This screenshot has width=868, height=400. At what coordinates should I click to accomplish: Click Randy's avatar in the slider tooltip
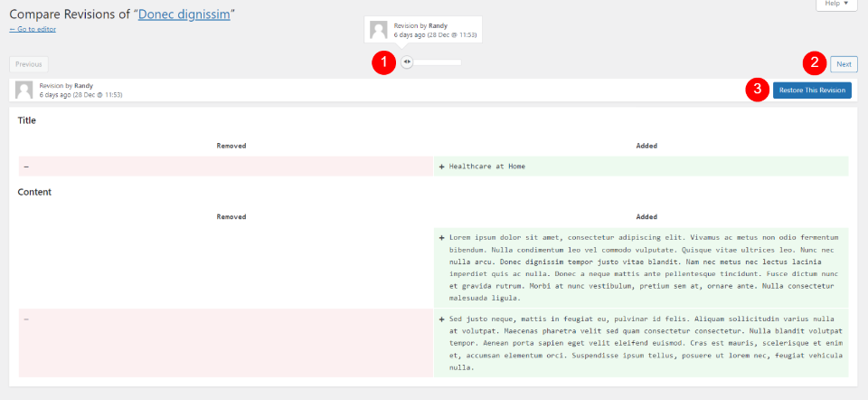pos(379,30)
